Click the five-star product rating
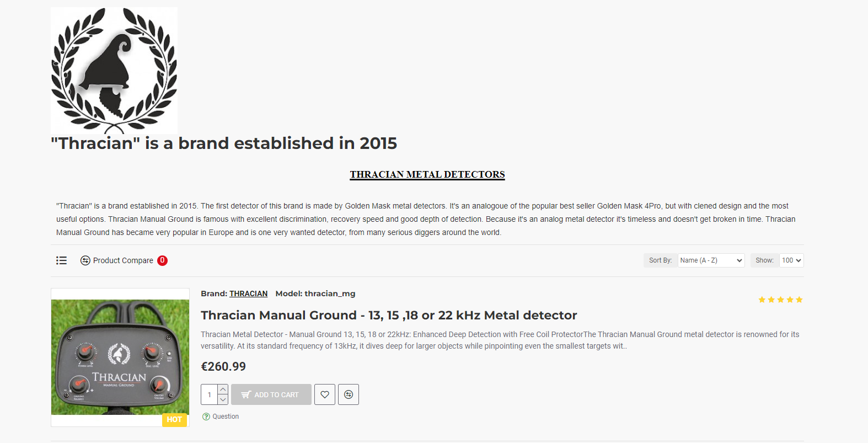 pos(780,300)
